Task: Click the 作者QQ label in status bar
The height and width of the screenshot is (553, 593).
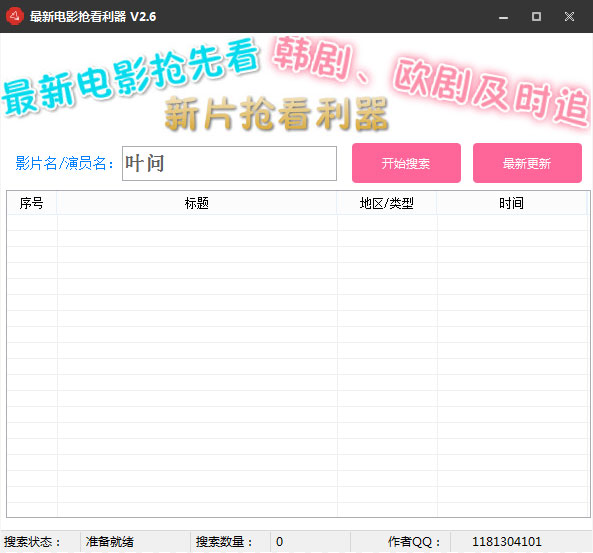Action: [414, 542]
